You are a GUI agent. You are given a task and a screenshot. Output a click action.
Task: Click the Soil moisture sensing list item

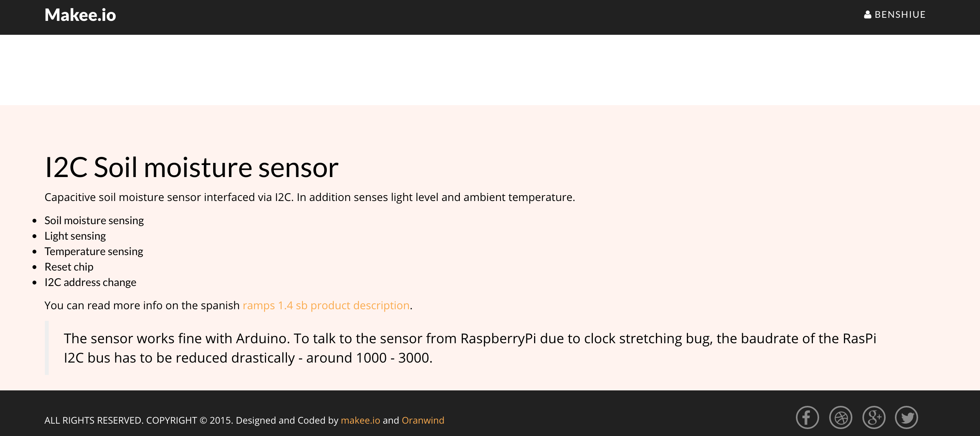[94, 220]
